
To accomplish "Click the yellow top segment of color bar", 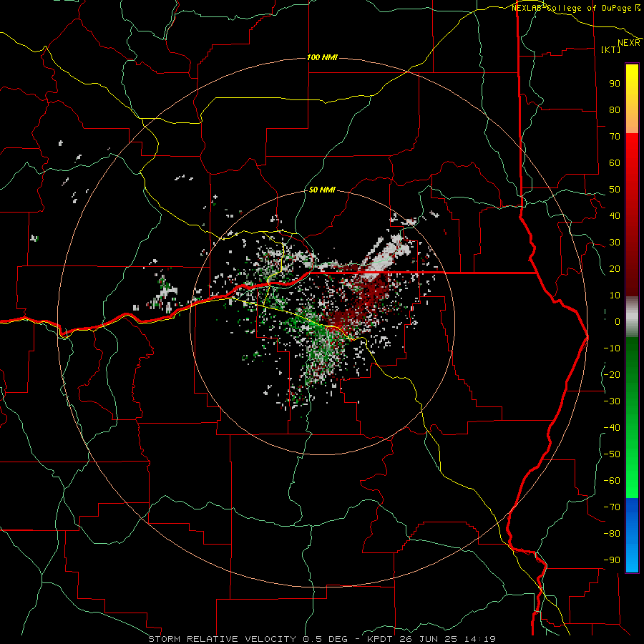I will click(632, 99).
